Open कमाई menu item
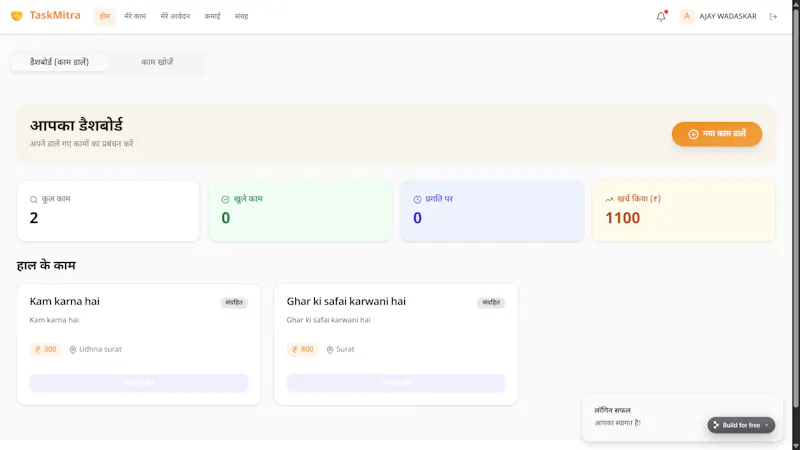 pyautogui.click(x=212, y=16)
